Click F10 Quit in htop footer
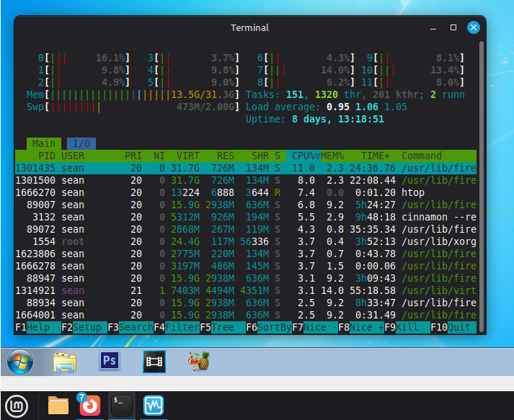 453,327
